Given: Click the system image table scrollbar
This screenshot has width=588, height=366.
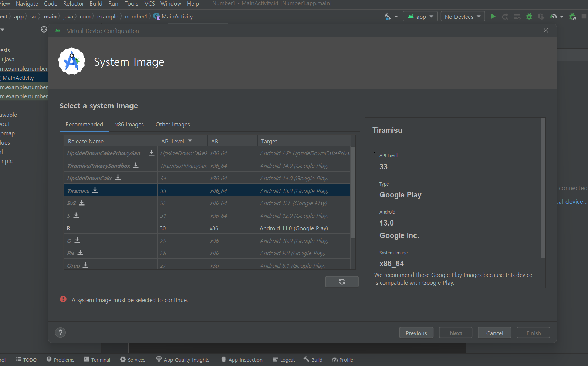Looking at the screenshot, I should point(353,193).
